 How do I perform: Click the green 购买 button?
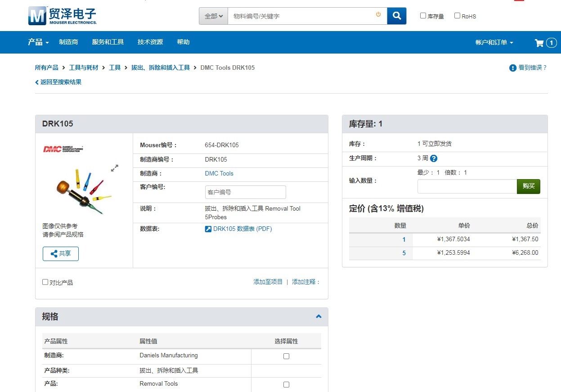[529, 186]
